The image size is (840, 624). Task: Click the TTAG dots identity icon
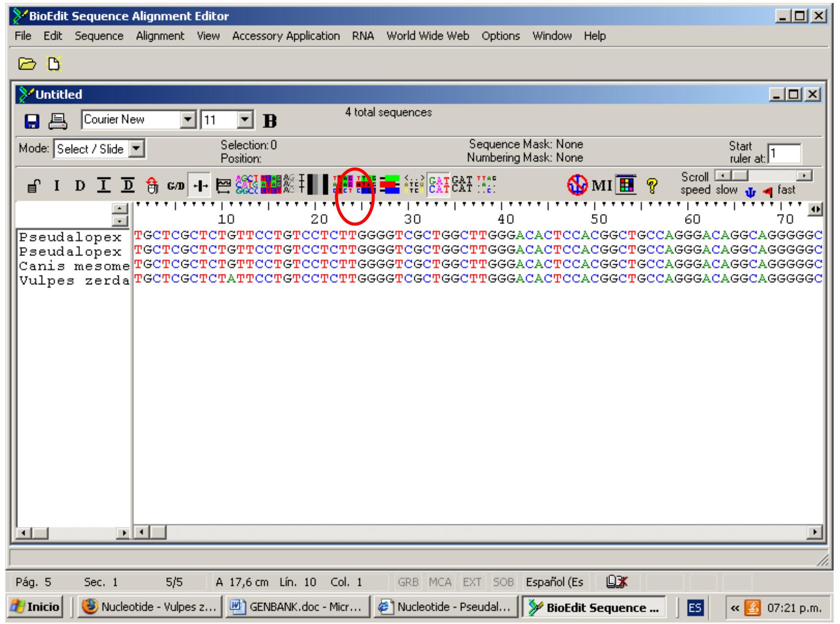coord(486,185)
